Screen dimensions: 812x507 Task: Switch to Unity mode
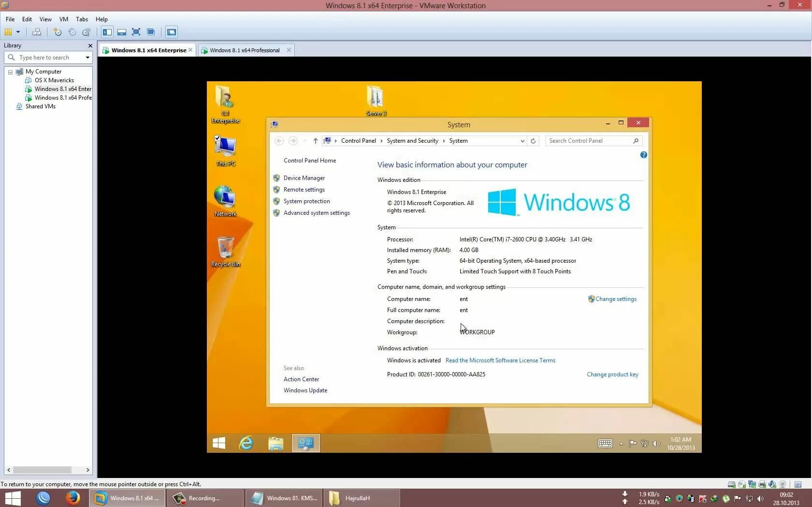pyautogui.click(x=151, y=32)
